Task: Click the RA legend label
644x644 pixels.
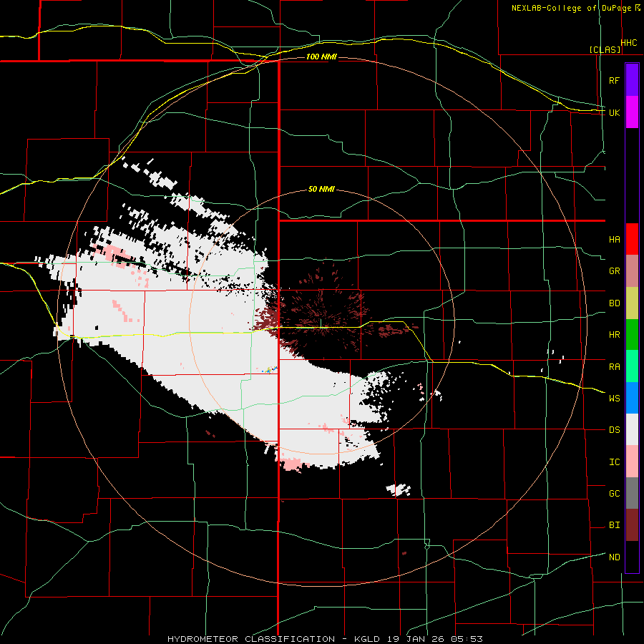Action: [x=614, y=367]
